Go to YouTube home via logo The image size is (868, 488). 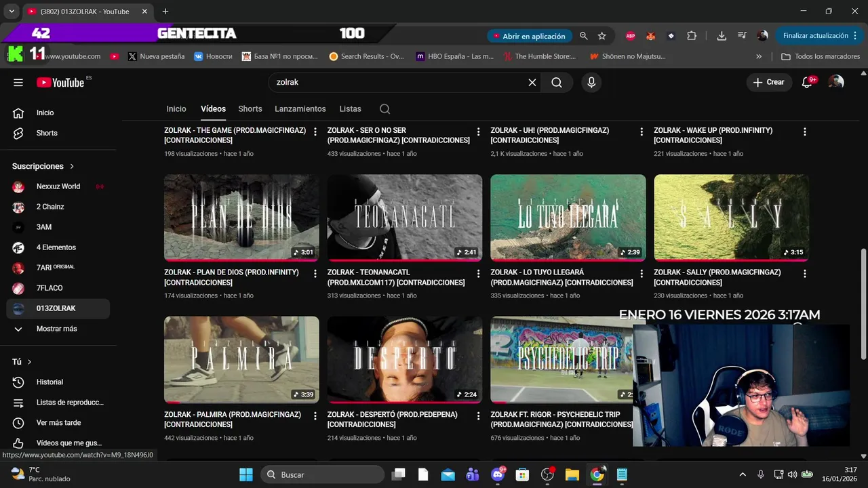(61, 82)
